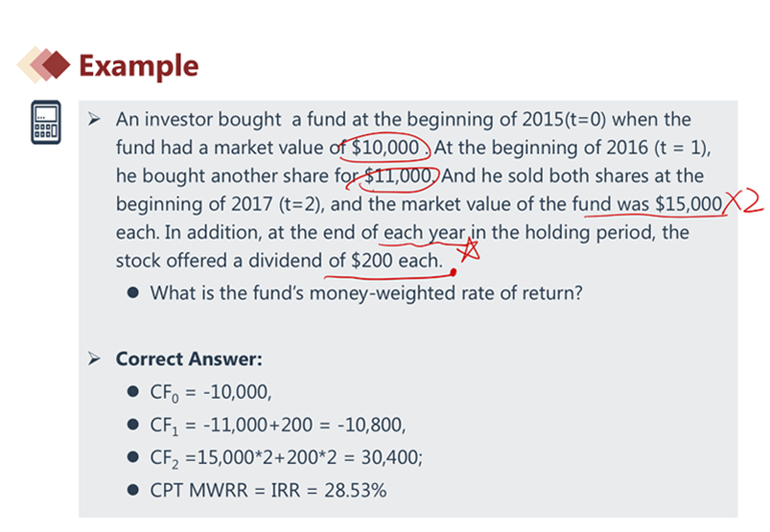The image size is (770, 532).
Task: Click the red hand-drawn star annotation
Action: (x=470, y=251)
